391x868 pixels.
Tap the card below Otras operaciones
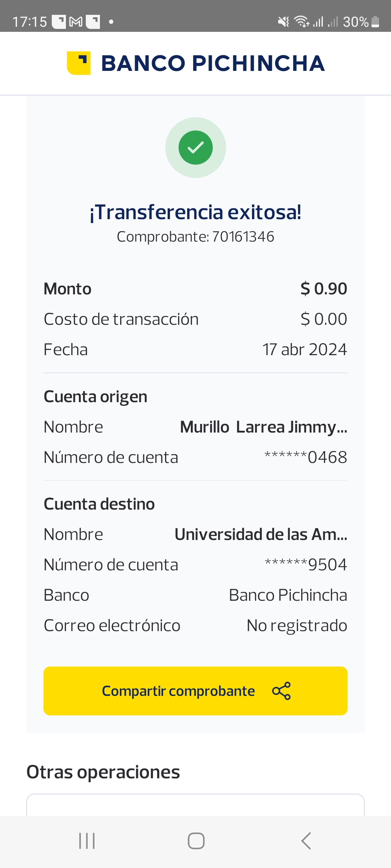[x=195, y=805]
